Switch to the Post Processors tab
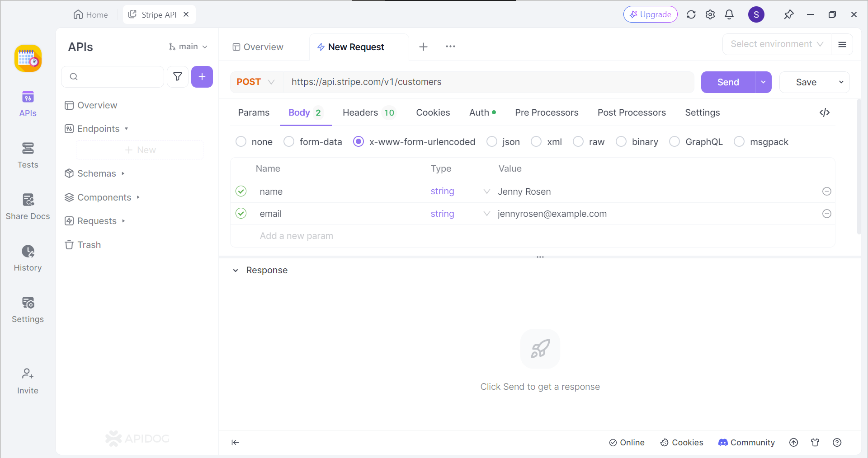Screen dimensions: 868x458 point(632,112)
